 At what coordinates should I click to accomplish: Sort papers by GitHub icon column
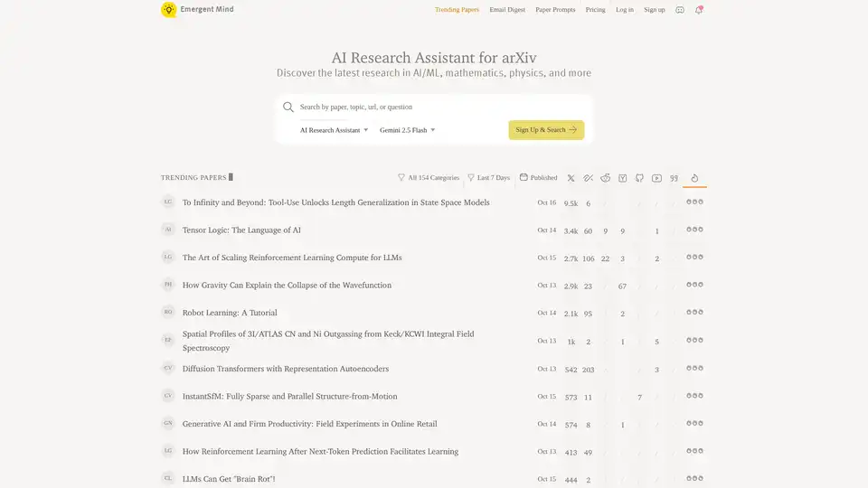coord(640,178)
